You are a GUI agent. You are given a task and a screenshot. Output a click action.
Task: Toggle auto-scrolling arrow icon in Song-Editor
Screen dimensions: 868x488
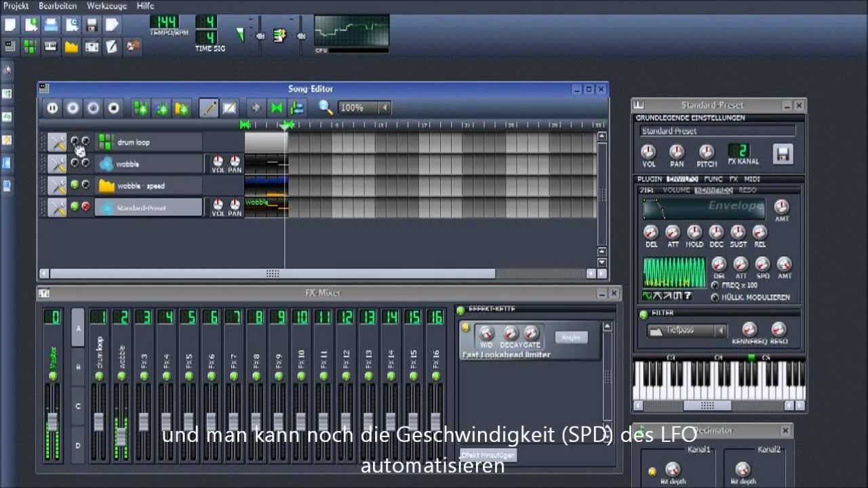pyautogui.click(x=256, y=108)
